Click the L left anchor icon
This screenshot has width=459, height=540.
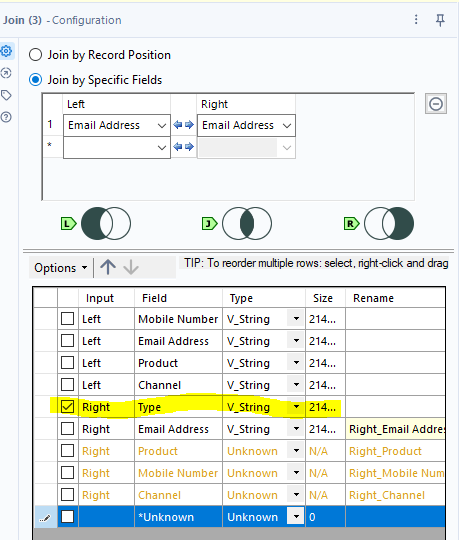click(x=69, y=224)
